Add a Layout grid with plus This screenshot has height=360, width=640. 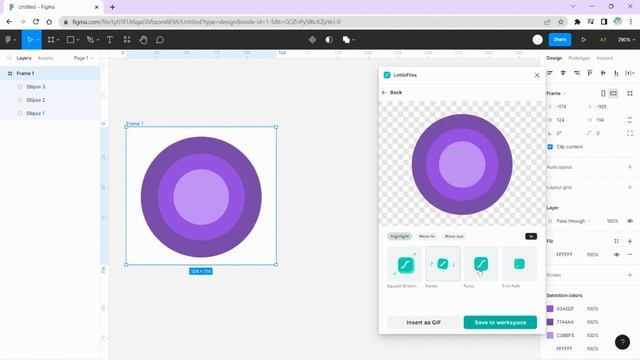(630, 187)
